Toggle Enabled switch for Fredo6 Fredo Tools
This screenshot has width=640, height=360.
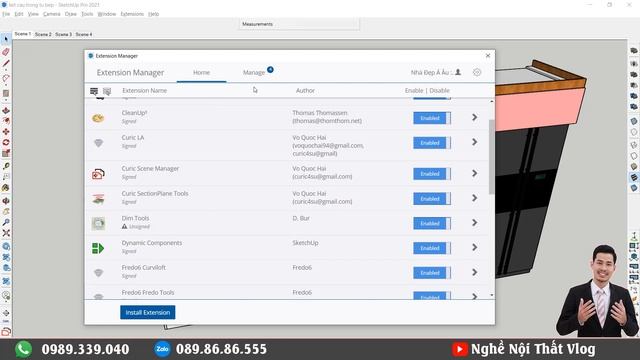point(432,296)
